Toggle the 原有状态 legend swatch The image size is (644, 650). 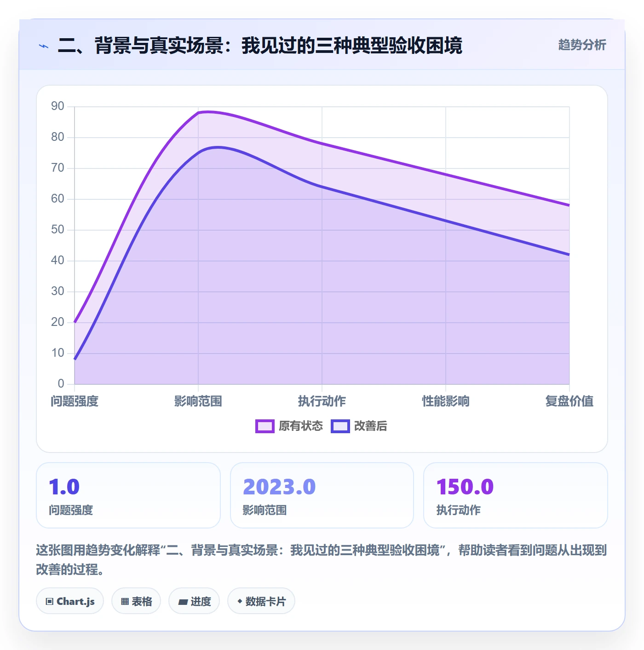pos(264,426)
